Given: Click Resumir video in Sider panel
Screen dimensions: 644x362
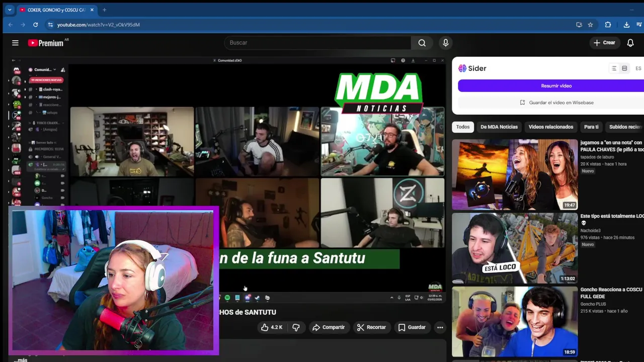Looking at the screenshot, I should pyautogui.click(x=551, y=85).
